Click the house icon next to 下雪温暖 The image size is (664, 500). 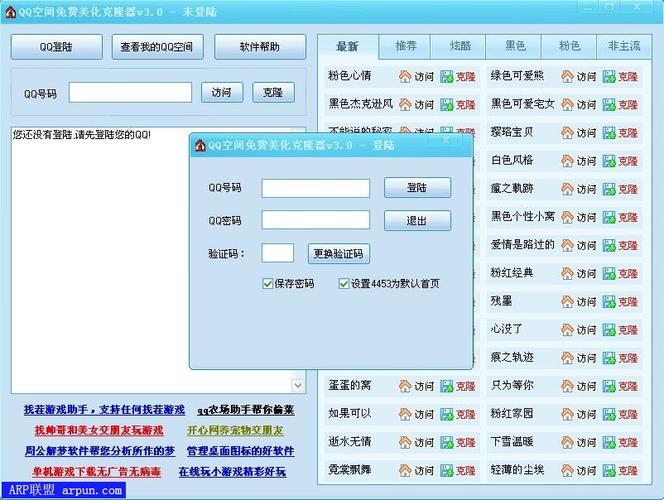coord(567,441)
